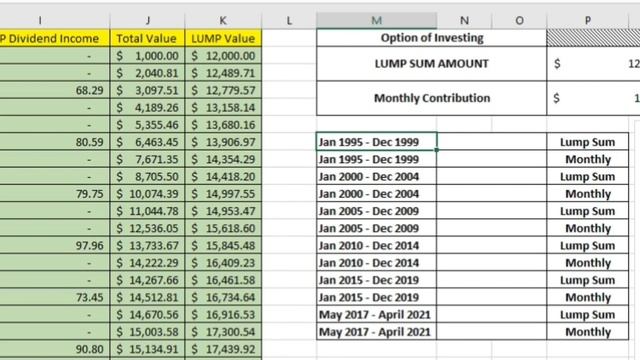Screen dimensions: 640x360
Task: Select dividend income cell 90.80
Action: coord(55,349)
